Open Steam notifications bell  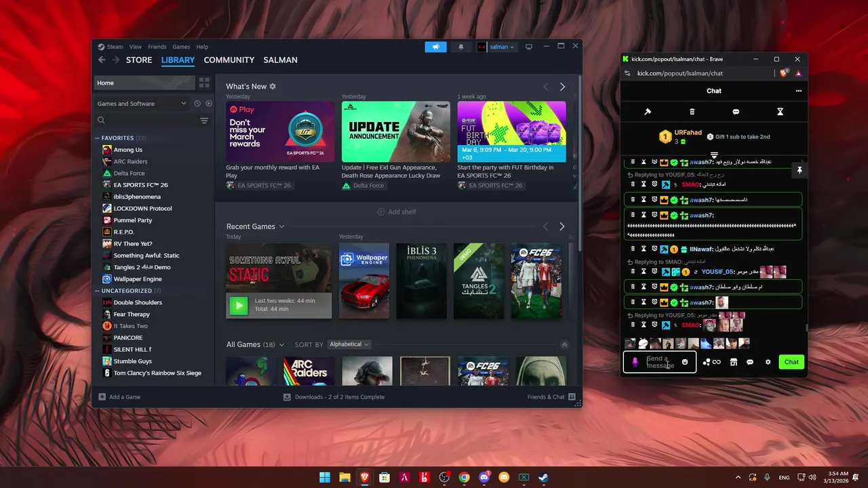click(x=461, y=47)
